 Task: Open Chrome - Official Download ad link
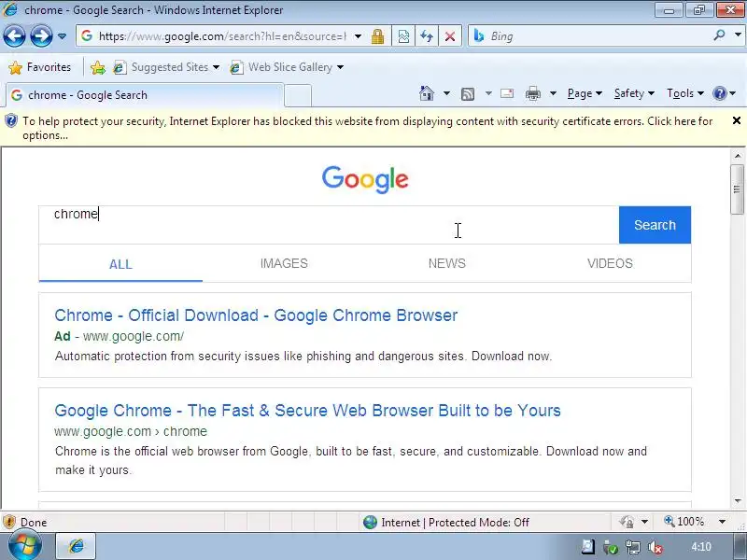[256, 315]
